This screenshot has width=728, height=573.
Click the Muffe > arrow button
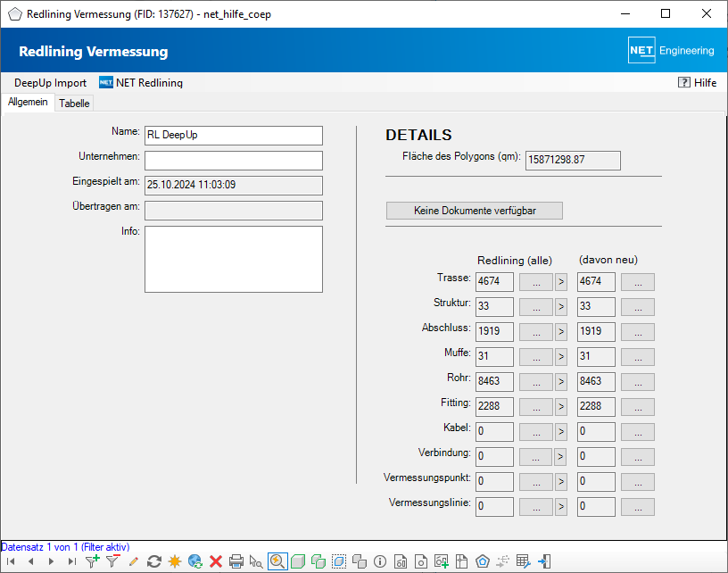click(561, 357)
